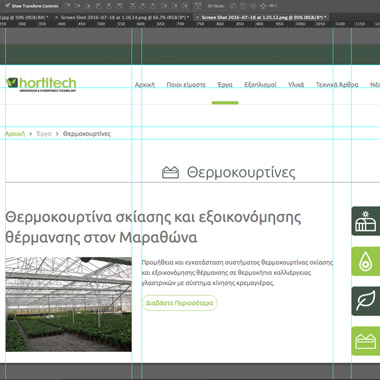This screenshot has height=380, width=380.
Task: Click the Align top edges icon
Action: tap(67, 6)
